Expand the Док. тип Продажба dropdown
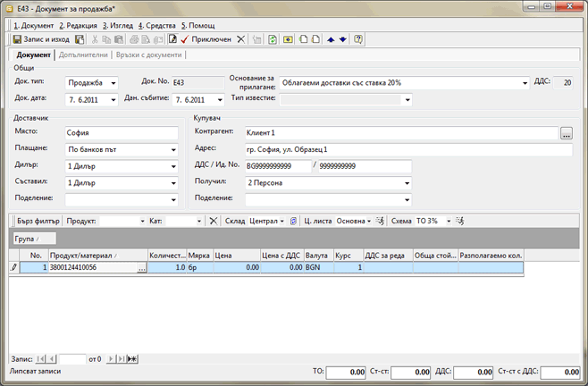The image size is (588, 386). point(113,83)
